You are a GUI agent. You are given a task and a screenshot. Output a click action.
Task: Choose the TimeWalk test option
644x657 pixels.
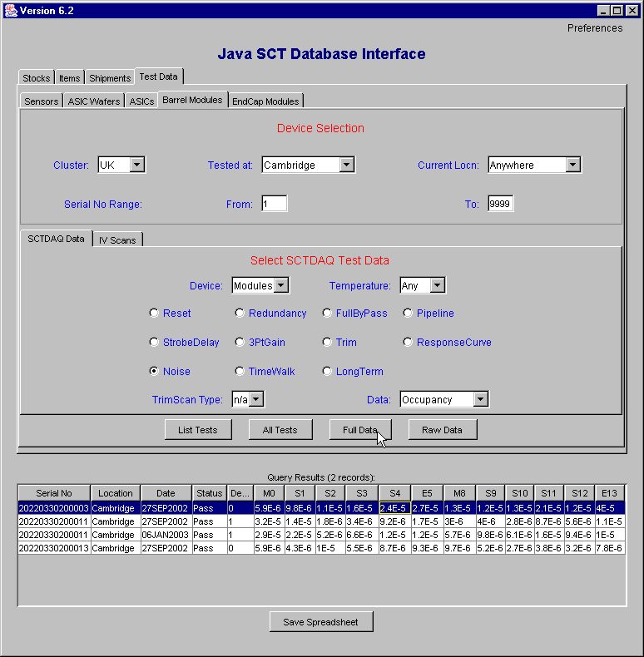tap(240, 371)
